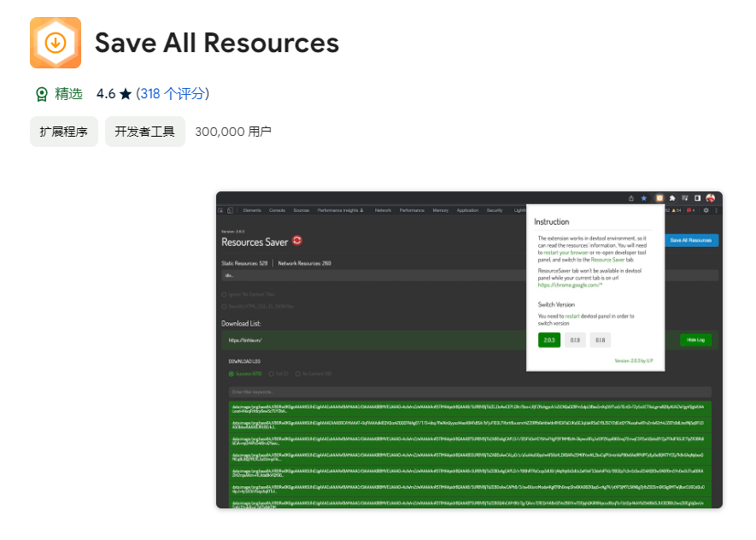Click the "restart" link under Switch Version
Screen dimensions: 756x540
pos(572,316)
